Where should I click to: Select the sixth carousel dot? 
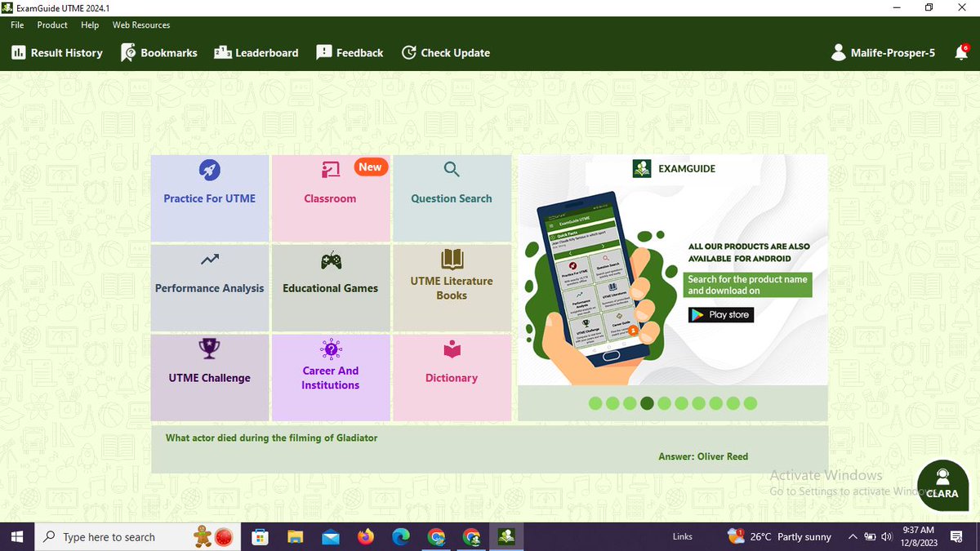pyautogui.click(x=681, y=403)
